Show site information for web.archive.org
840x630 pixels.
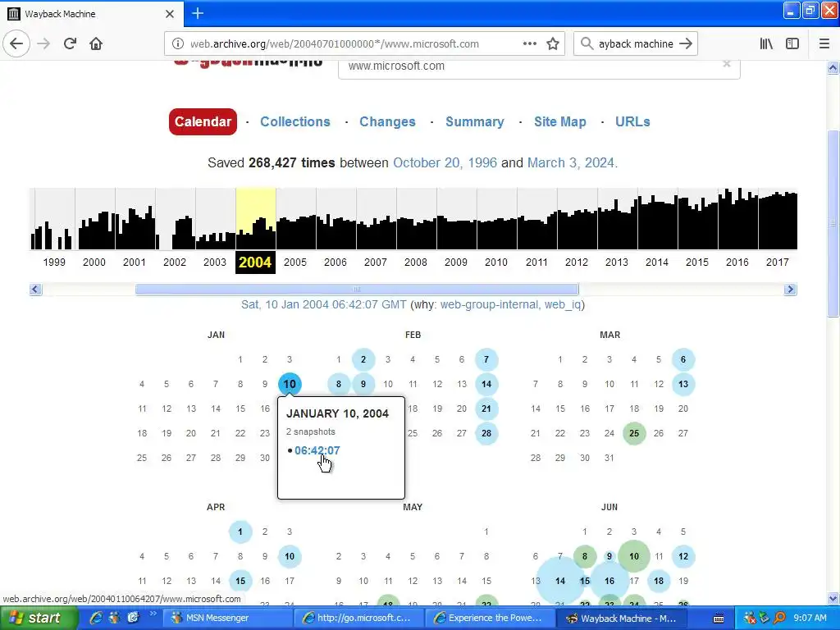[x=177, y=44]
